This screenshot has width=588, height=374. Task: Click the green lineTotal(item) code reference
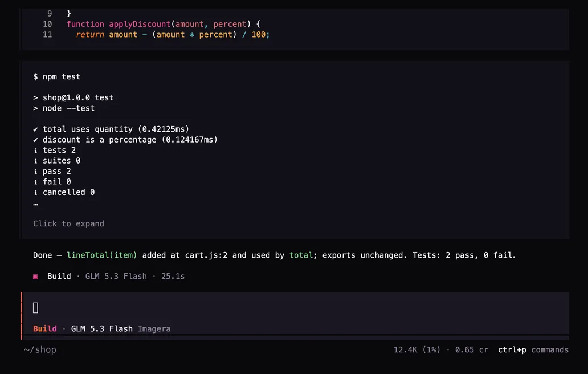[x=101, y=255]
